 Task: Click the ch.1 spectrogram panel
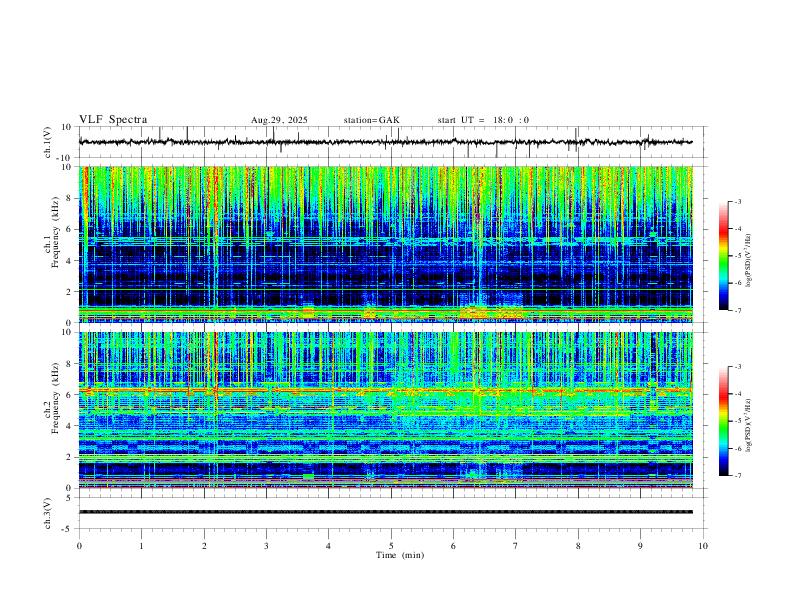tap(385, 244)
